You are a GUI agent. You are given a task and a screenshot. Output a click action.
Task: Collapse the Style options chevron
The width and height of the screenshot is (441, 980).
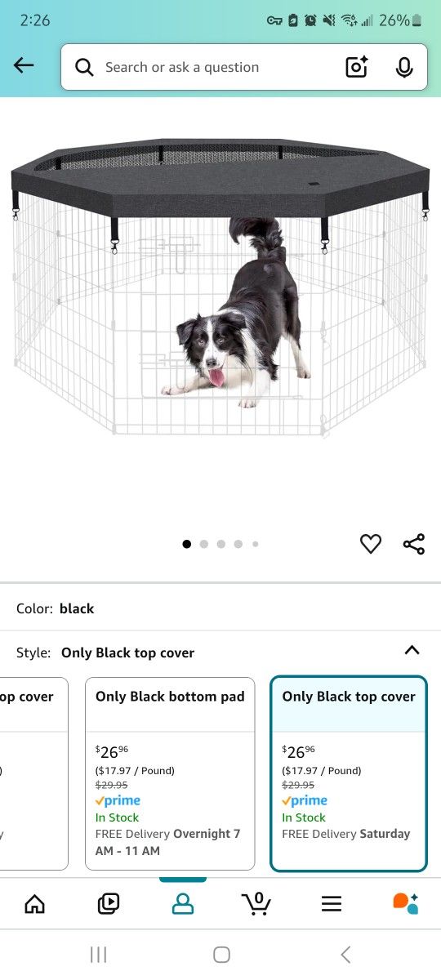click(x=412, y=651)
